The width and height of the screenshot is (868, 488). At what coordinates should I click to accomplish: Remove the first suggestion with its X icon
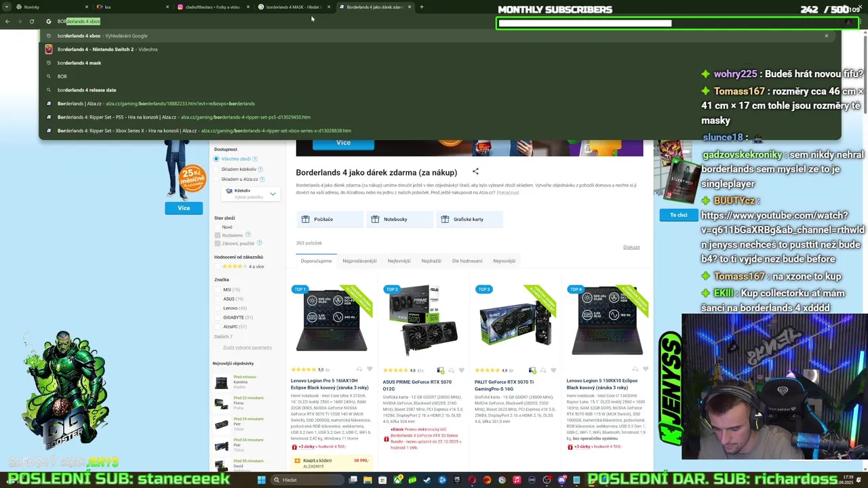827,36
